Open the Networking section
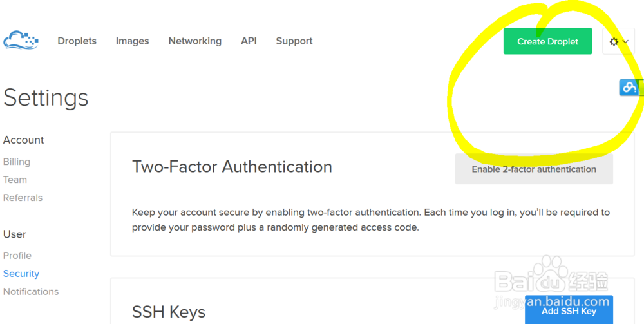 (x=194, y=41)
